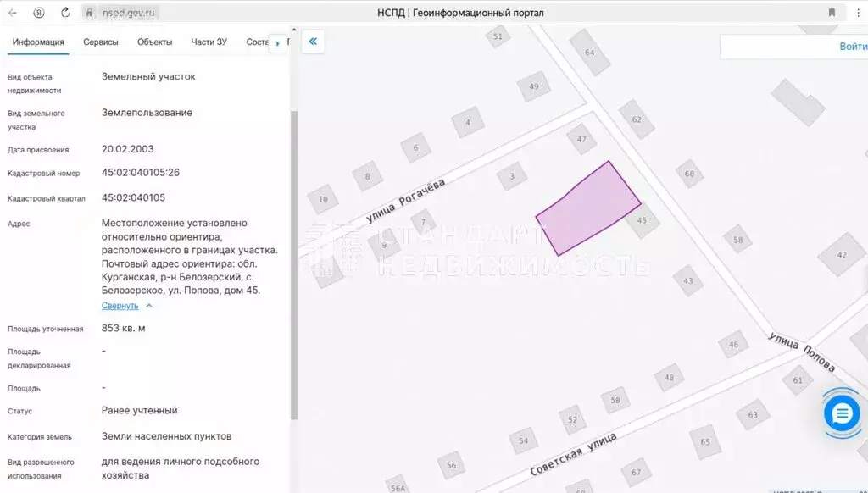
Task: Click the nspd.gov.ru address field
Action: 130,12
